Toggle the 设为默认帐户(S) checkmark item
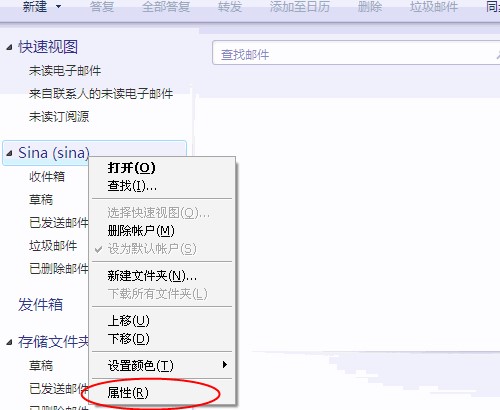This screenshot has width=500, height=410. 152,249
